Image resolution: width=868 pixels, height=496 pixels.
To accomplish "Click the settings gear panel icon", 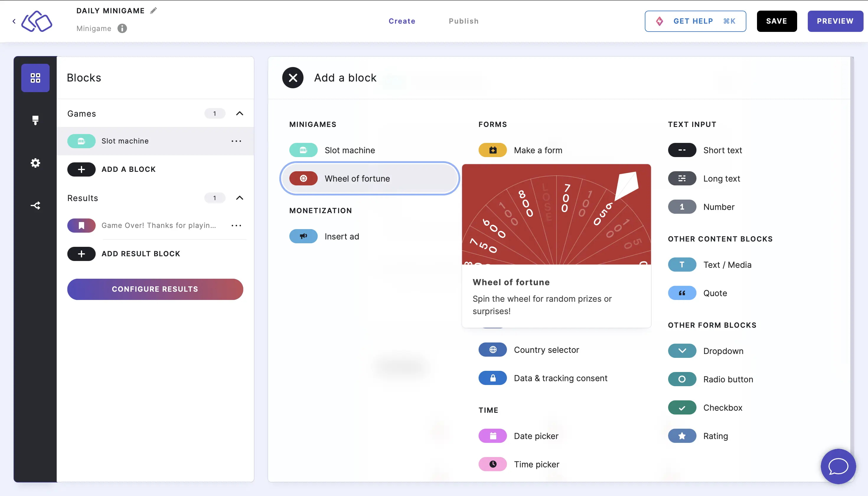I will pyautogui.click(x=35, y=163).
